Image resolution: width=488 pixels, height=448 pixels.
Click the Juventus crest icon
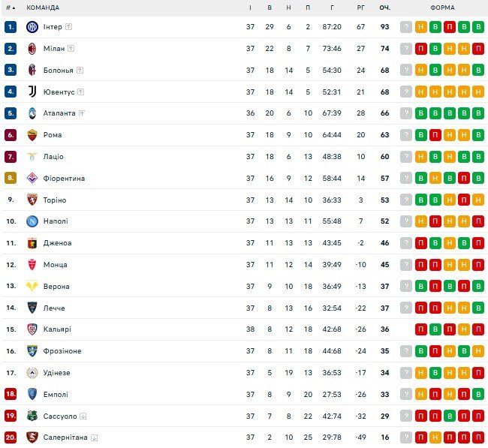(32, 92)
